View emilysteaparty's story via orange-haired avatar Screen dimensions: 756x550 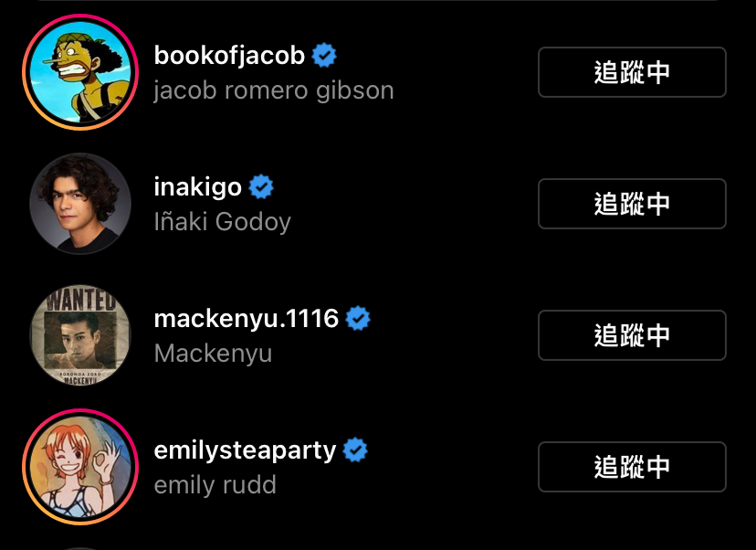80,467
